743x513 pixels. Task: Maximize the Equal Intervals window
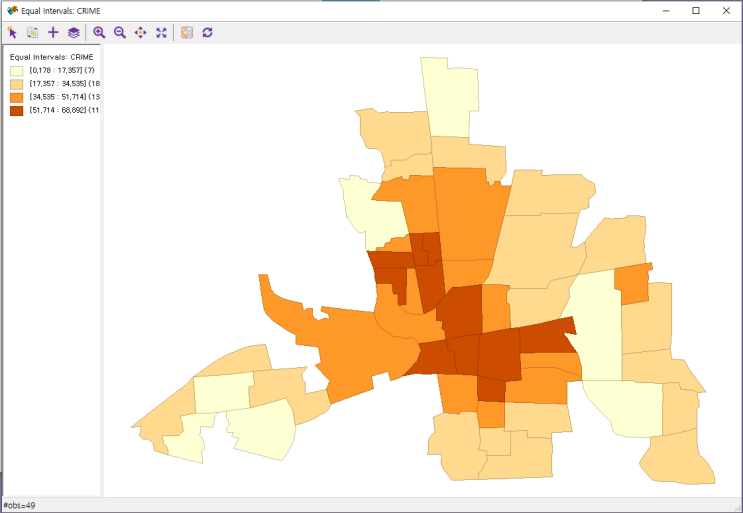pos(696,10)
